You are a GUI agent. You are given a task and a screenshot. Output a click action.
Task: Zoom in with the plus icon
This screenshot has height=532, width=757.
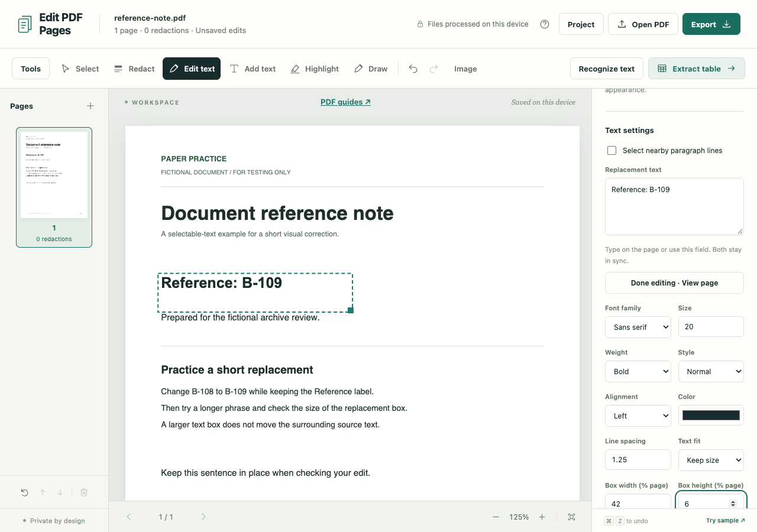542,517
